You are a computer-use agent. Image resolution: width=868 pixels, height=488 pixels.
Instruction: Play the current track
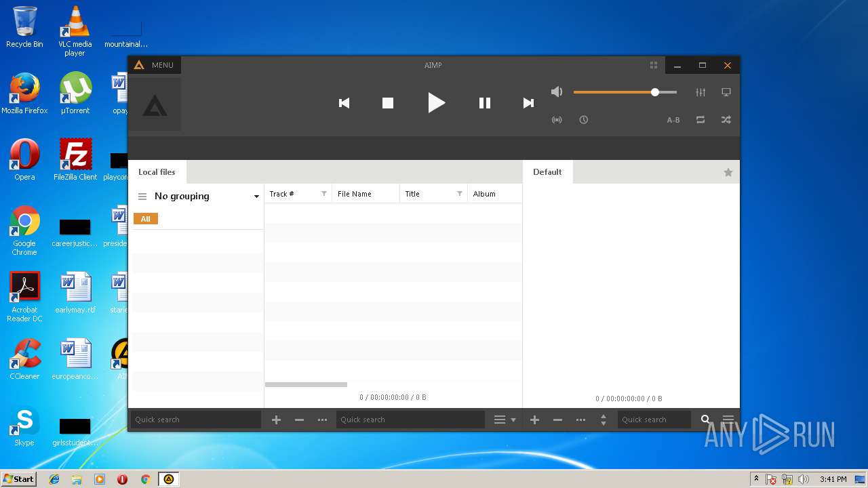[x=436, y=103]
